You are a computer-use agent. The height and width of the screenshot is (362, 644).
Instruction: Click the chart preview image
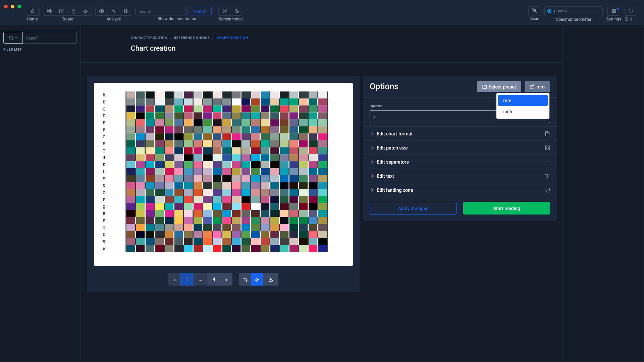pyautogui.click(x=223, y=174)
